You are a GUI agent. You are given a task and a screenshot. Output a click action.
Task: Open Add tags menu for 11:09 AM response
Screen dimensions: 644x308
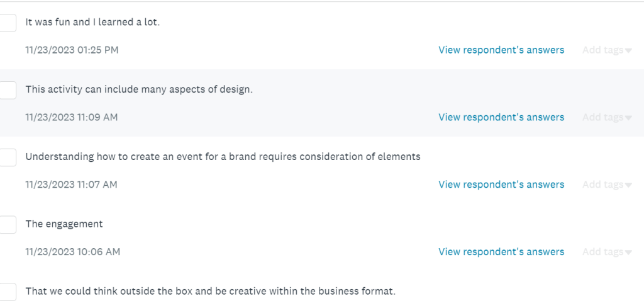click(x=607, y=117)
